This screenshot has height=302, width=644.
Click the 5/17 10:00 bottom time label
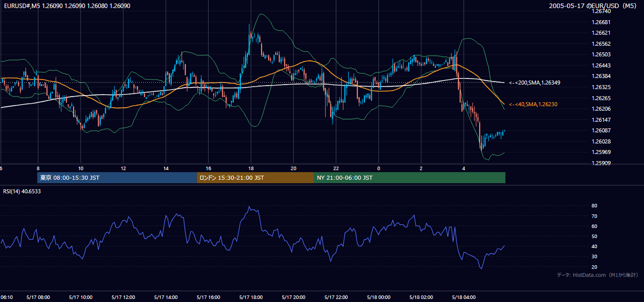81,297
